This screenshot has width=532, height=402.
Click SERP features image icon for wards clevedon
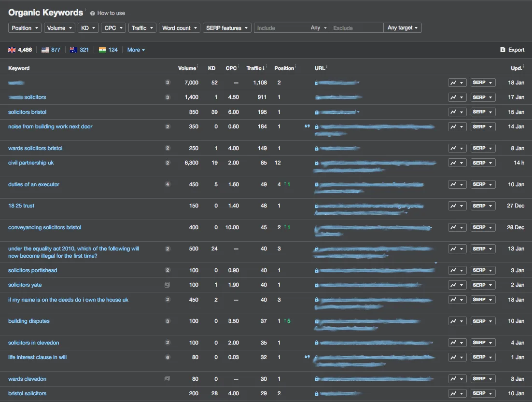(x=167, y=379)
